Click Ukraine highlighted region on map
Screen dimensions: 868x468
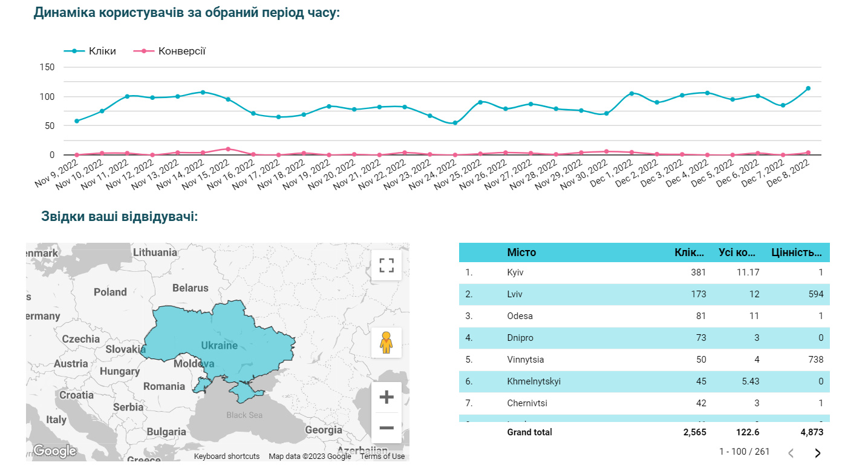[x=219, y=345]
